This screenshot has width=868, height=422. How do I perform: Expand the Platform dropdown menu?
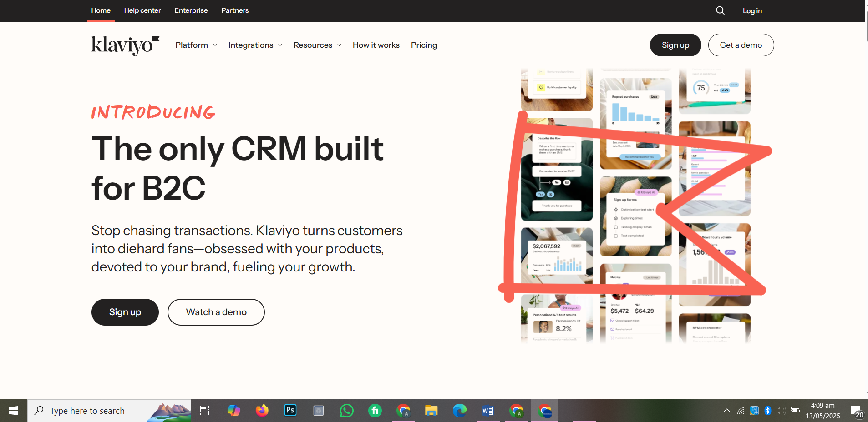(x=196, y=45)
